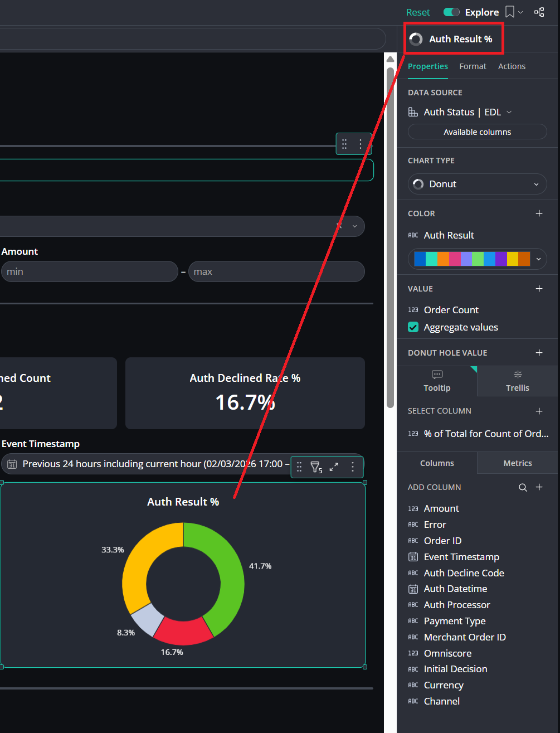Viewport: 560px width, 733px height.
Task: Clear the selection with the X icon
Action: point(339,226)
